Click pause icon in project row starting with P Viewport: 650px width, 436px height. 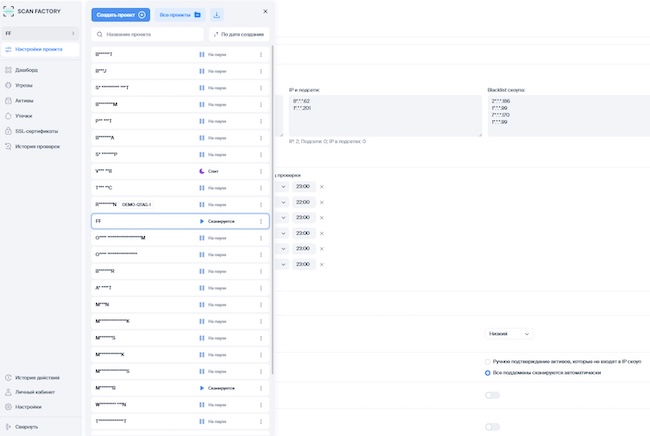pos(202,121)
